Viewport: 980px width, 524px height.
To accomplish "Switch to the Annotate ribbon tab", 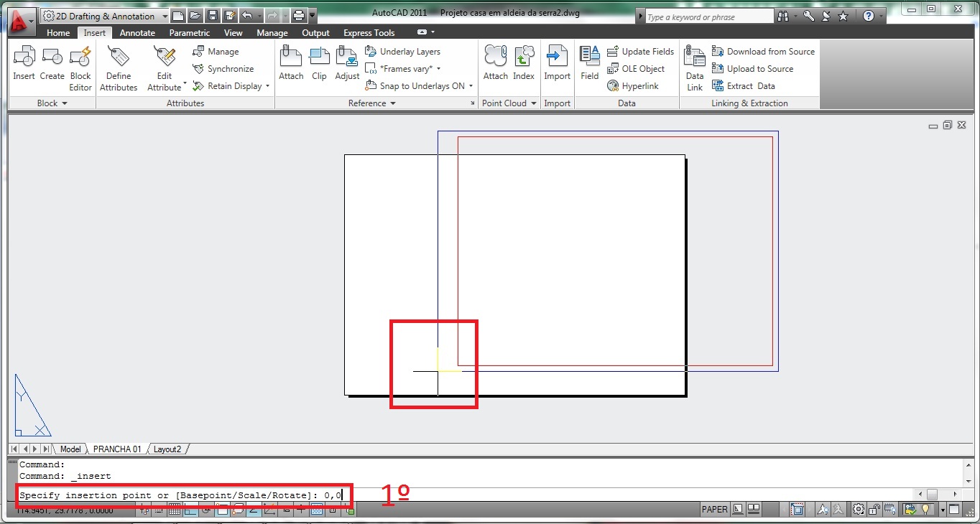I will [x=137, y=32].
